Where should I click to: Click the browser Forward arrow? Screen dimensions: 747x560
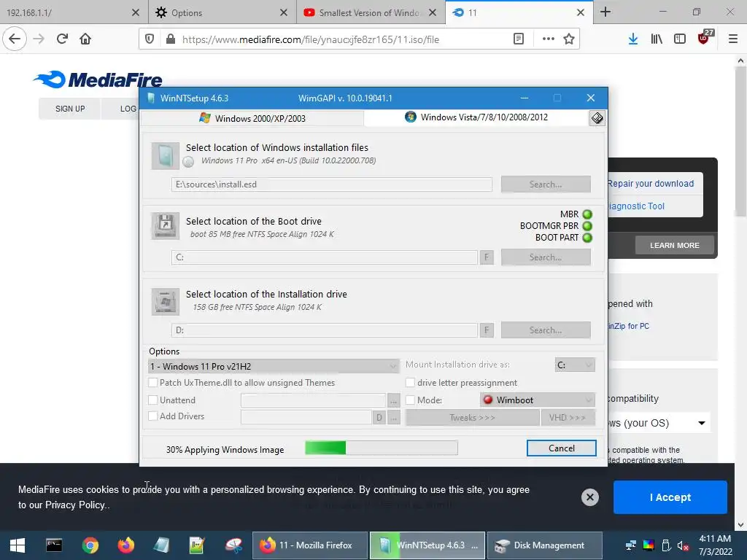(39, 39)
